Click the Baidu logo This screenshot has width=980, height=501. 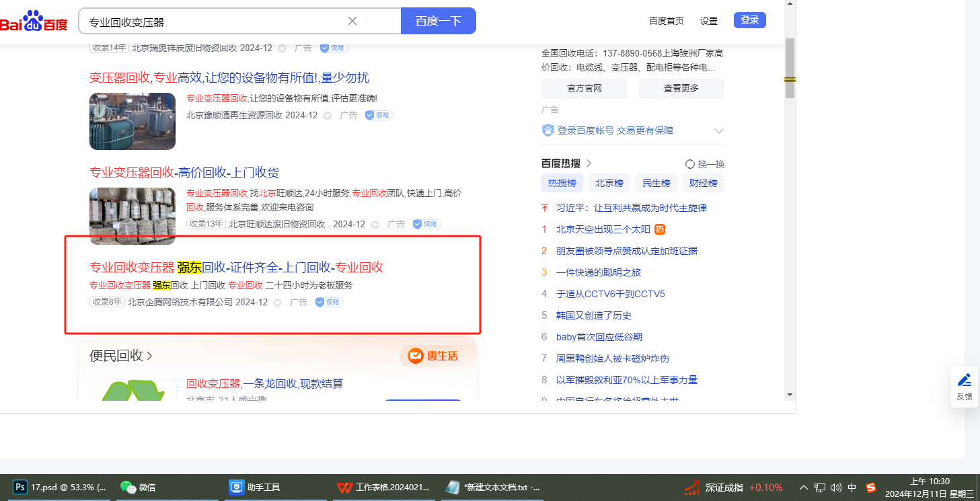click(x=34, y=22)
